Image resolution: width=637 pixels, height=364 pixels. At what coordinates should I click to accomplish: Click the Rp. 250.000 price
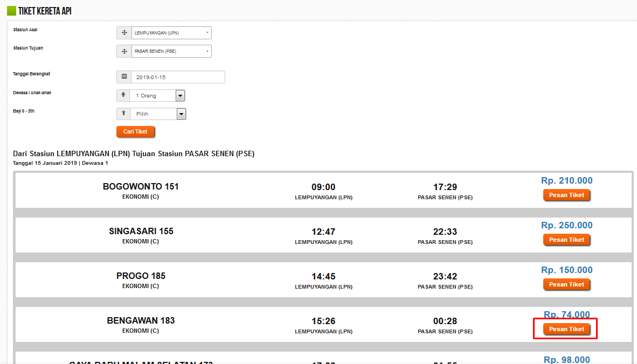pos(567,225)
